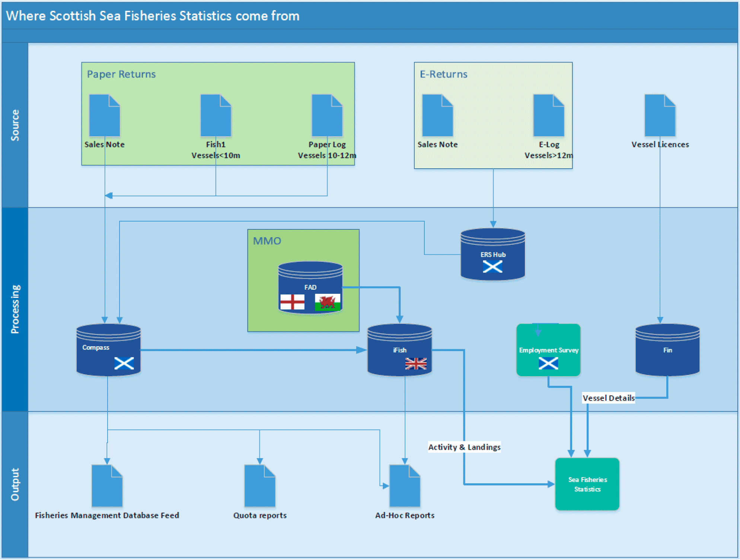Select the Fisheries Management Database Feed document icon

coord(107,486)
